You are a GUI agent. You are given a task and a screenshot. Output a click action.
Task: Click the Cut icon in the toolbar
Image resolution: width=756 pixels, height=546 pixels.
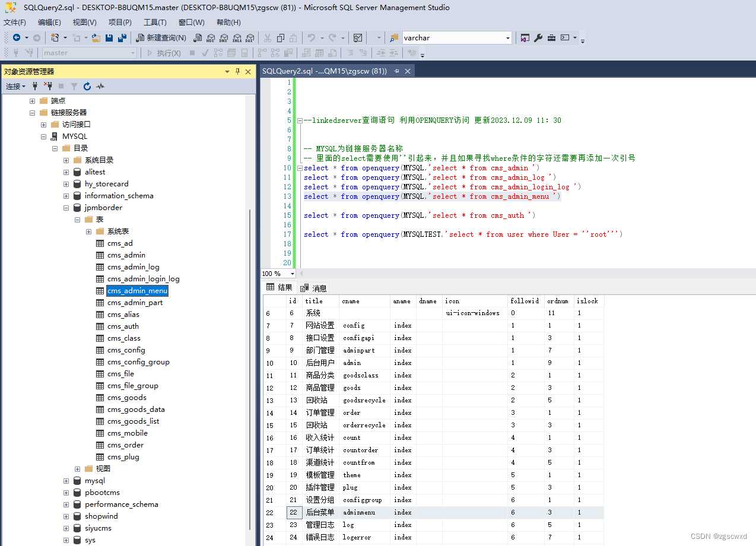click(x=266, y=37)
